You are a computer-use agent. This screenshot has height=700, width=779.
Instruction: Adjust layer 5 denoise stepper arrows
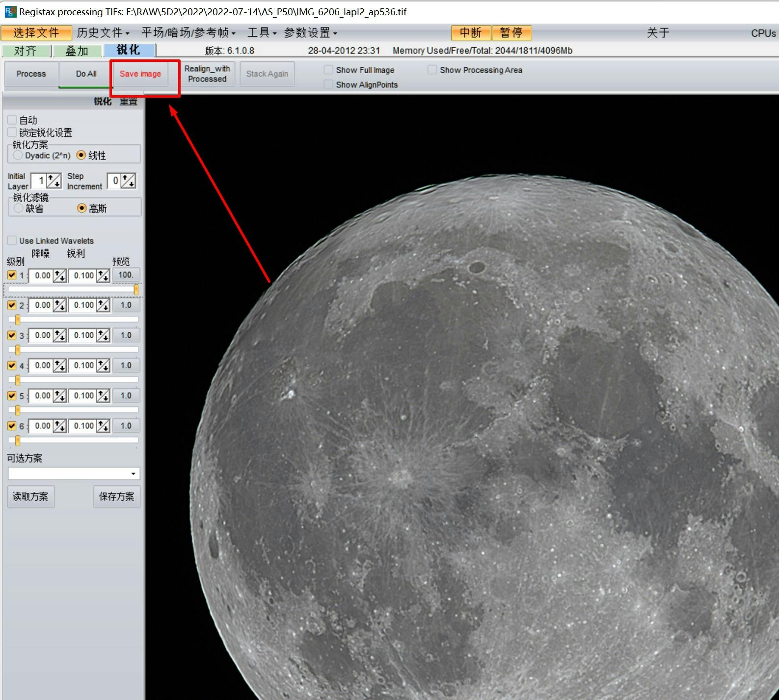coord(59,396)
